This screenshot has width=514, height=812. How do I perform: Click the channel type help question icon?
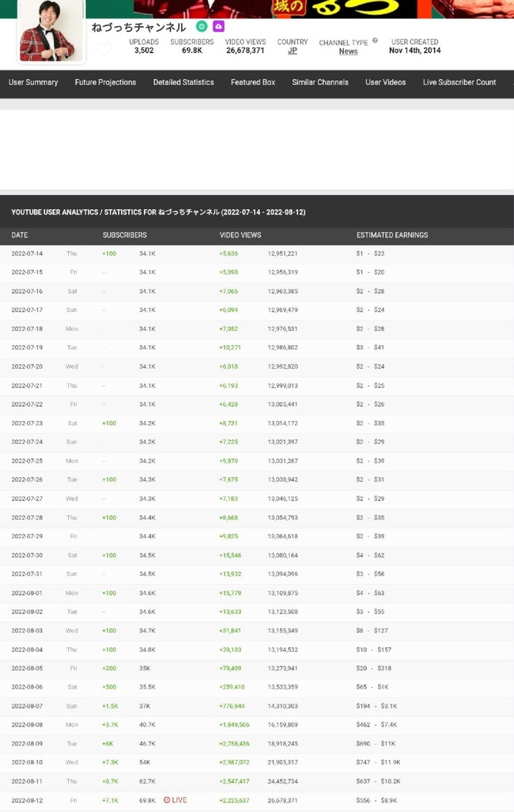pyautogui.click(x=376, y=40)
